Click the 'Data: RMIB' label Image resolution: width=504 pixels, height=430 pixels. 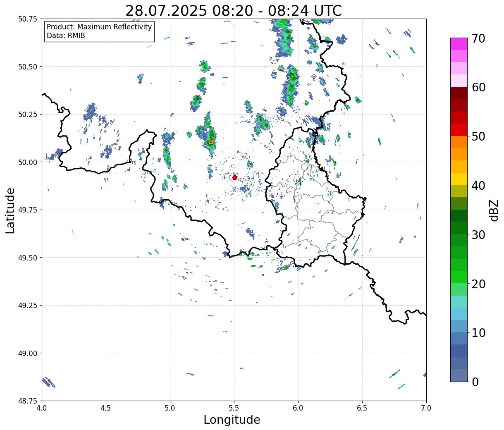click(66, 36)
